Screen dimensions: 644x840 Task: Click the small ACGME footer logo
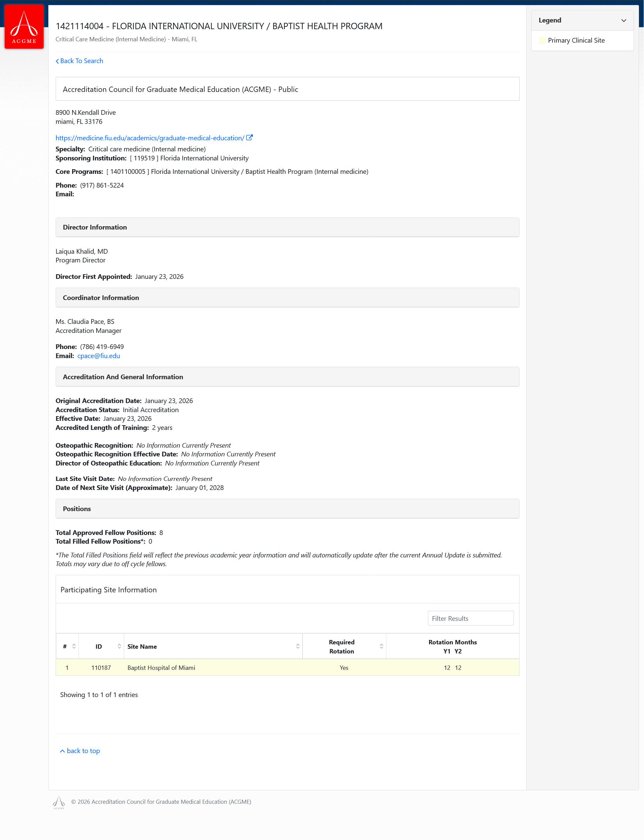coord(59,802)
